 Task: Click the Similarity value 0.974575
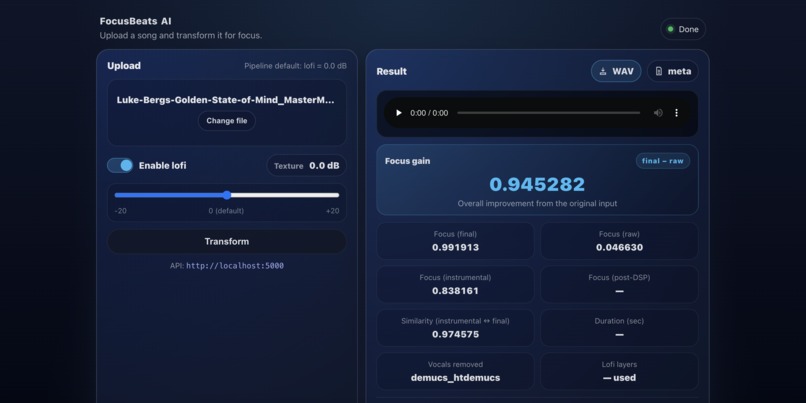point(455,335)
